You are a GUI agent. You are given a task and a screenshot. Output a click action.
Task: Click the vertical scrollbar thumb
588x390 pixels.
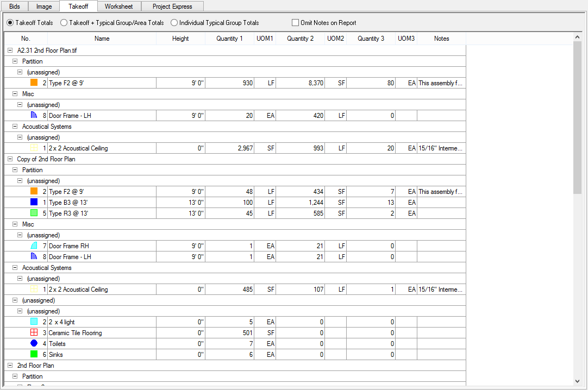pyautogui.click(x=578, y=118)
